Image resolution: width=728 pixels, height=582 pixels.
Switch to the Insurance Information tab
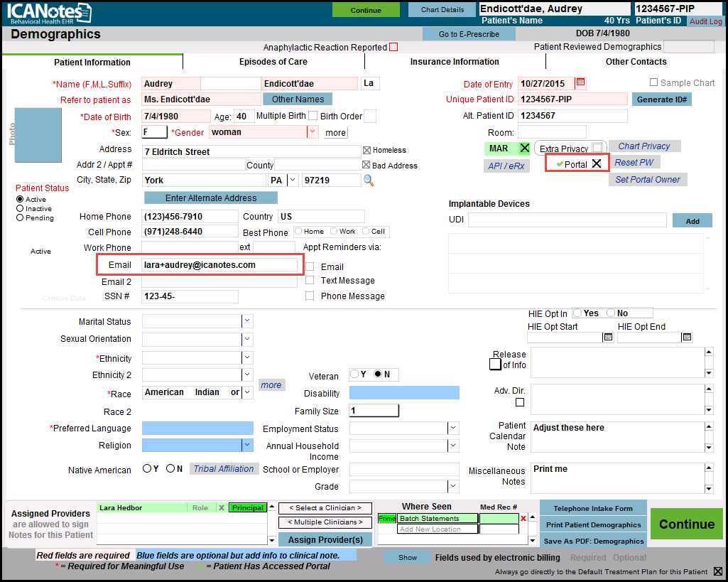pyautogui.click(x=455, y=62)
